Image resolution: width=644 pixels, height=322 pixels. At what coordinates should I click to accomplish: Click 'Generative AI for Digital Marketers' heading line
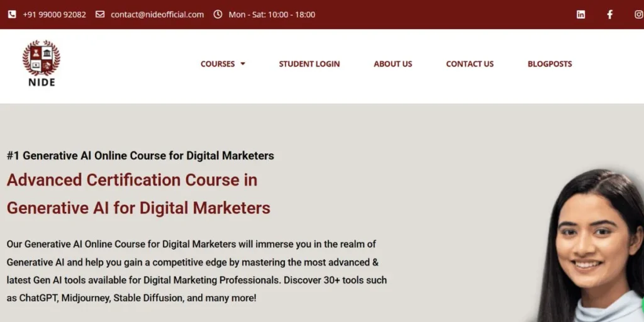pos(138,208)
